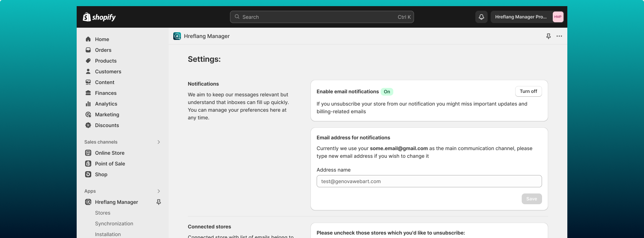Click the Hreflang Manager sidebar app link
Screen dimensions: 644x238
(x=117, y=202)
